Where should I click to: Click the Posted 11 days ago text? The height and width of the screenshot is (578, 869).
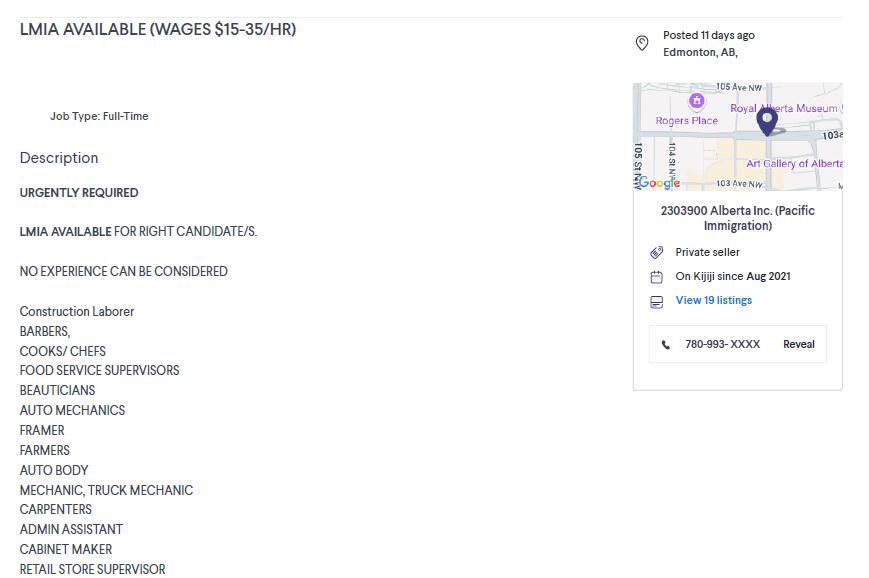[708, 35]
